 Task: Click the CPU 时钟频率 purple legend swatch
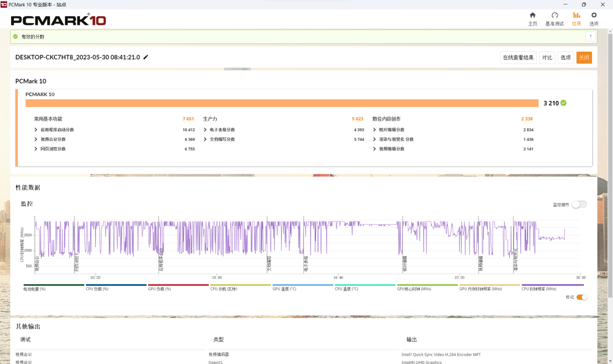(552, 285)
